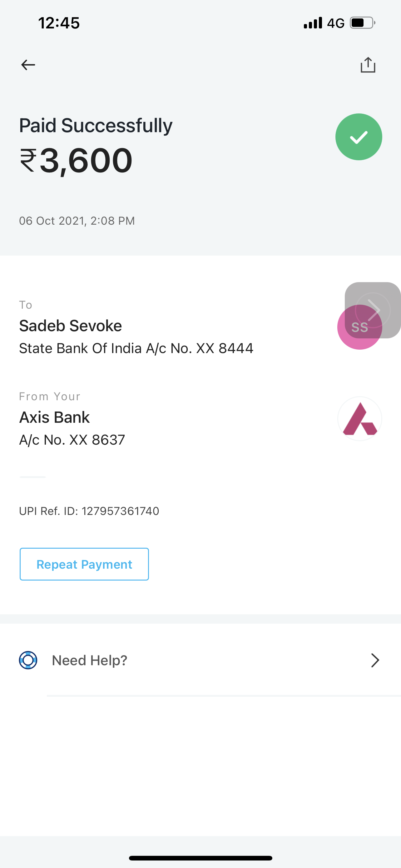Click the Axis Bank logo
Screen dimensions: 401x868
click(x=359, y=419)
